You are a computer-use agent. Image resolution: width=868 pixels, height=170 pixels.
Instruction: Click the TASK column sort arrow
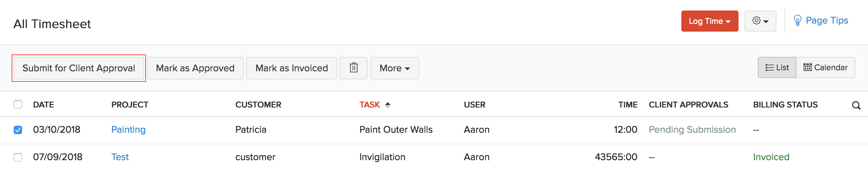(x=388, y=105)
